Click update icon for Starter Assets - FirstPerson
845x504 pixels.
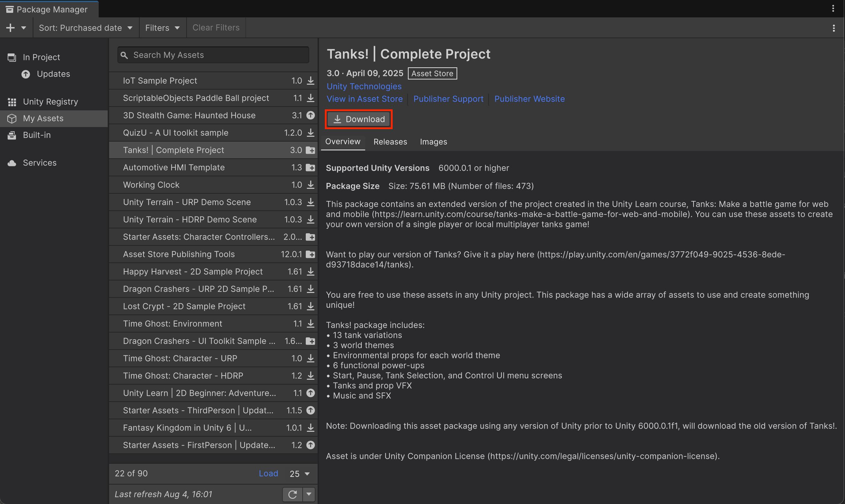coord(311,445)
